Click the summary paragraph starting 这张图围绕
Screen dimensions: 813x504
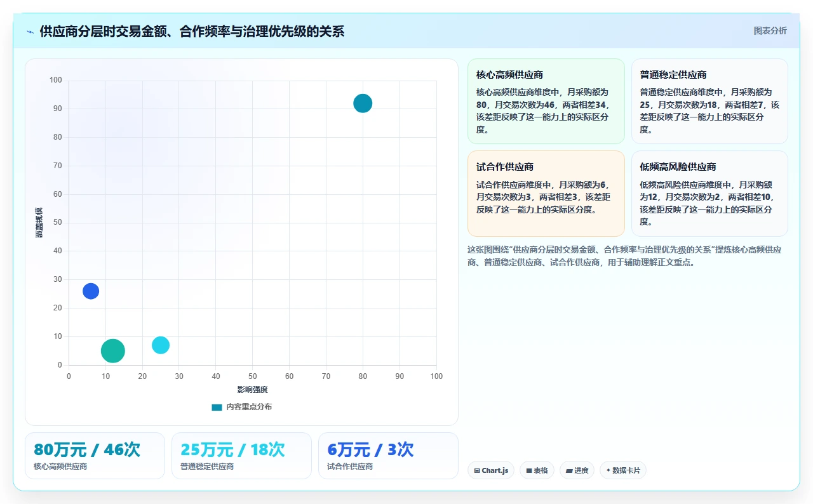coord(624,256)
